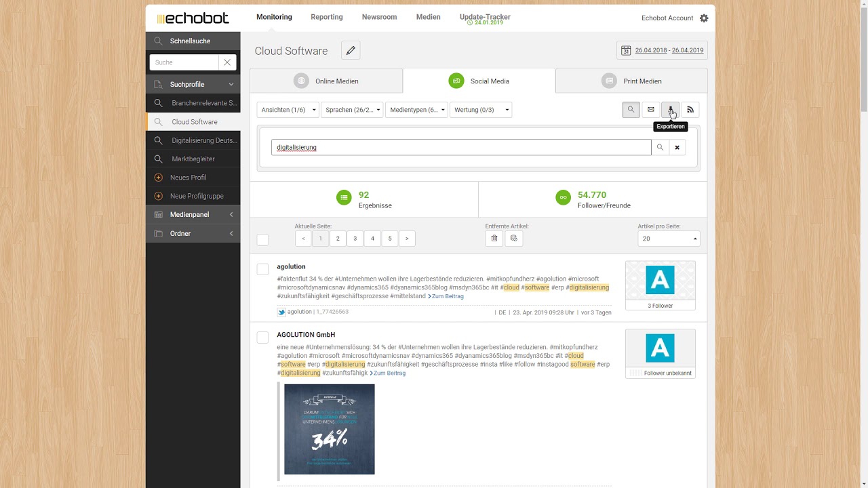Image resolution: width=868 pixels, height=488 pixels.
Task: Open the 34% post image thumbnail
Action: click(x=329, y=429)
